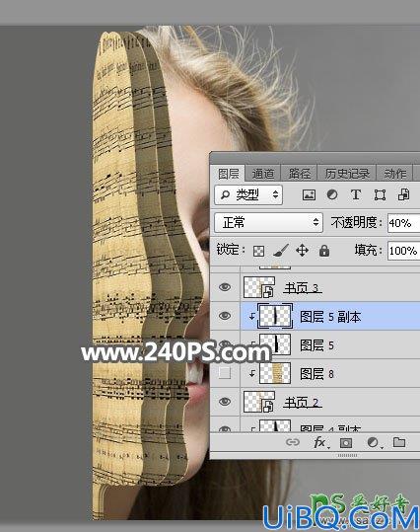
Task: Click the 不透明度 40% value field
Action: 403,223
